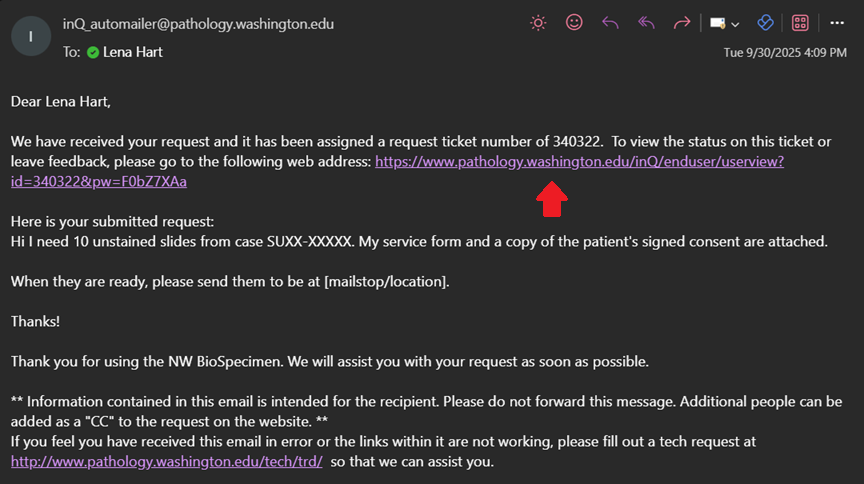Open the inQ userview ticket link
The height and width of the screenshot is (484, 864).
(x=579, y=162)
